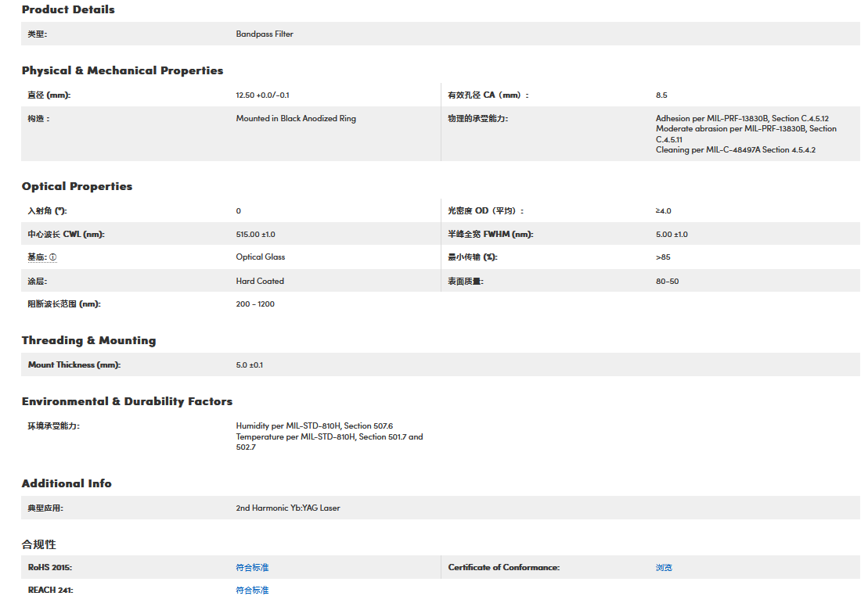Viewport: 868px width, 614px height.
Task: Click the 合规性 section heading
Action: point(38,544)
